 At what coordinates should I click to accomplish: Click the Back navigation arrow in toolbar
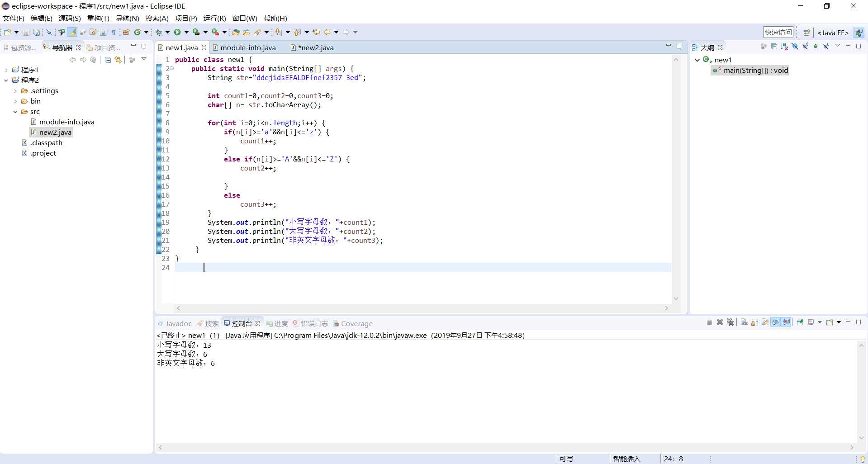coord(327,32)
